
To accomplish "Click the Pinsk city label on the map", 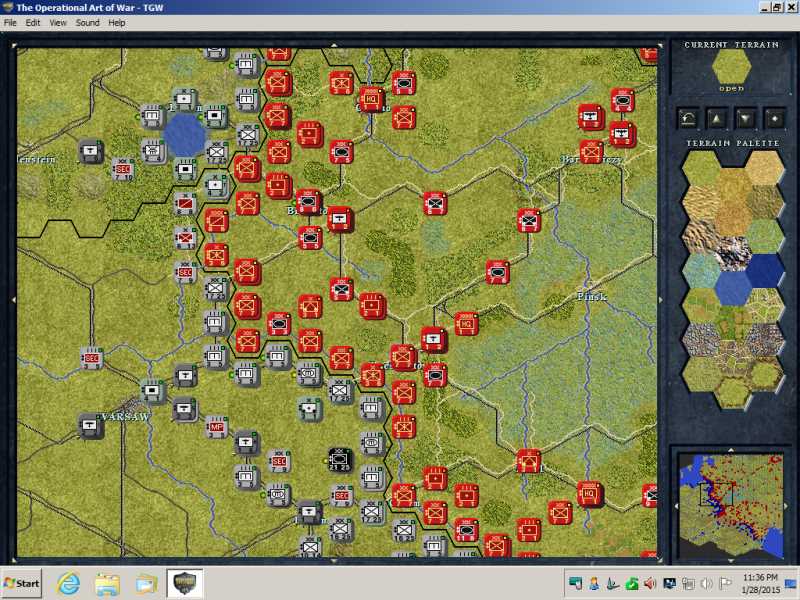I will point(592,296).
